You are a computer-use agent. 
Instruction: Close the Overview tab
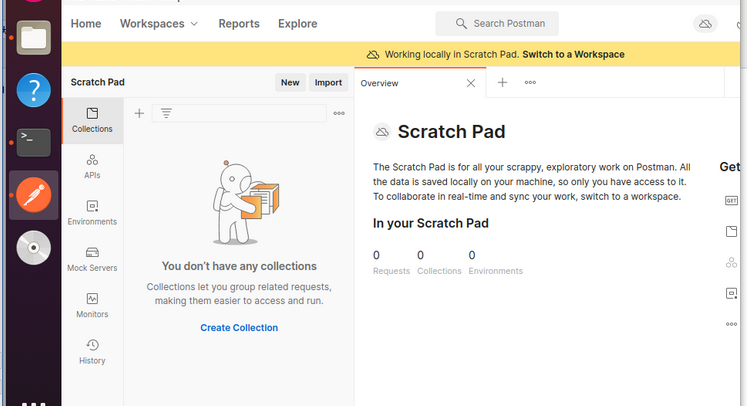click(x=471, y=83)
